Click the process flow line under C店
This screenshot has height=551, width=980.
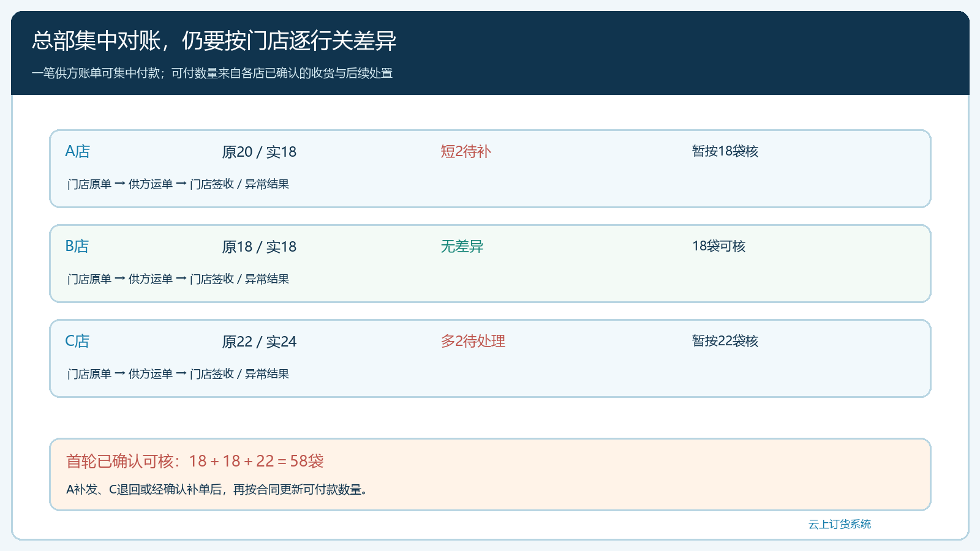178,373
